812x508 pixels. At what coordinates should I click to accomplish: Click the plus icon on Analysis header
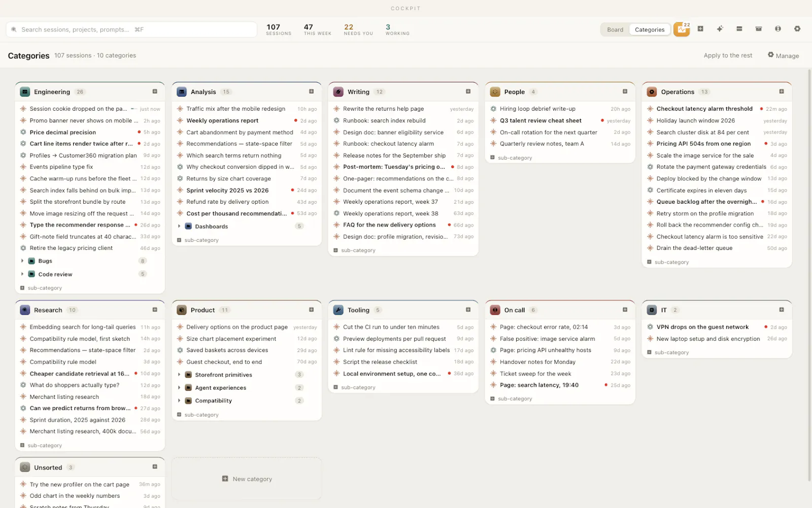pos(312,91)
